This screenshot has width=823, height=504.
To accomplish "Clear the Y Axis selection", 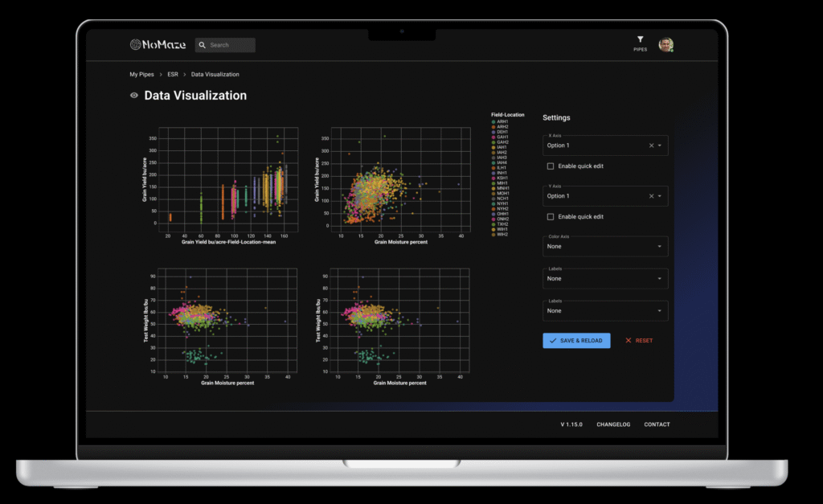I will (x=651, y=196).
